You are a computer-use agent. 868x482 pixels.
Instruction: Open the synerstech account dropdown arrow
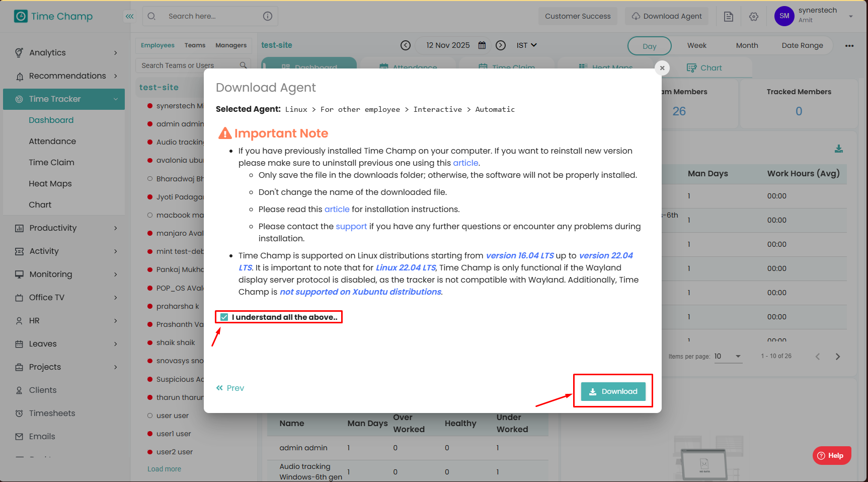coord(851,16)
